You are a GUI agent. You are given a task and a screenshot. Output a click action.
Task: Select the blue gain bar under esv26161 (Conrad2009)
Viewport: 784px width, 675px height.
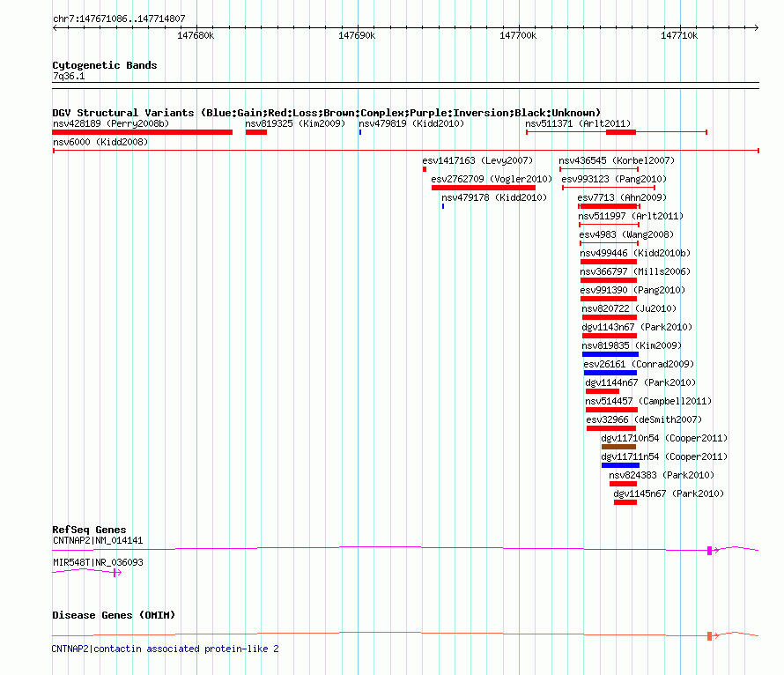[x=610, y=373]
